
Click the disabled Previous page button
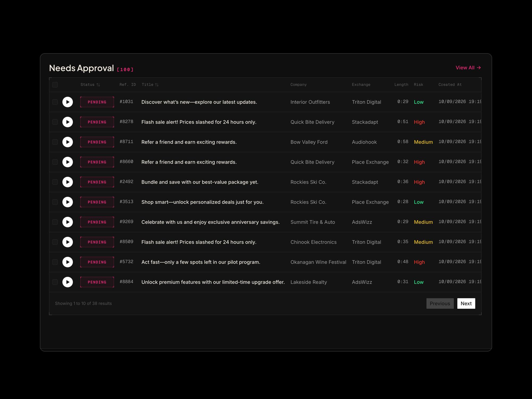coord(440,304)
